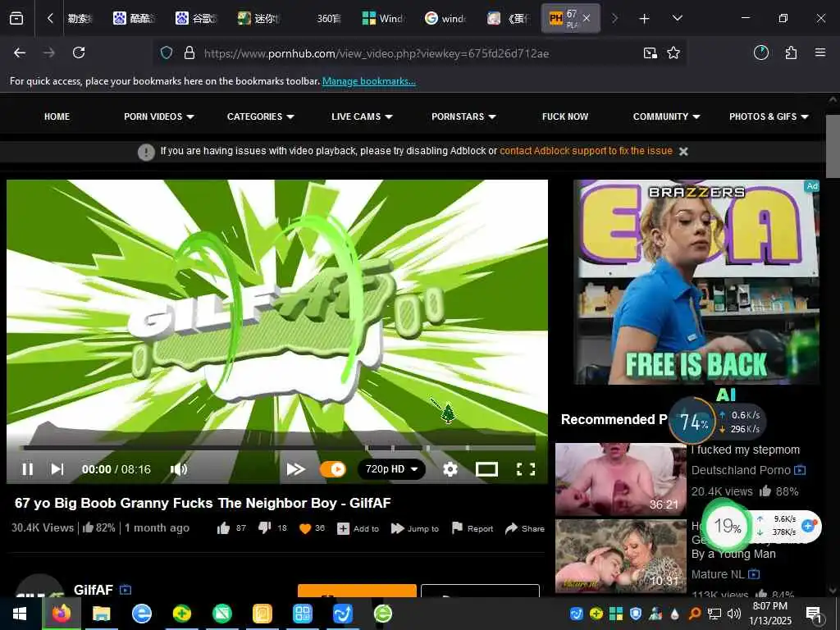Viewport: 840px width, 630px height.
Task: Open the 36:21 recommended video thumbnail
Action: (621, 479)
